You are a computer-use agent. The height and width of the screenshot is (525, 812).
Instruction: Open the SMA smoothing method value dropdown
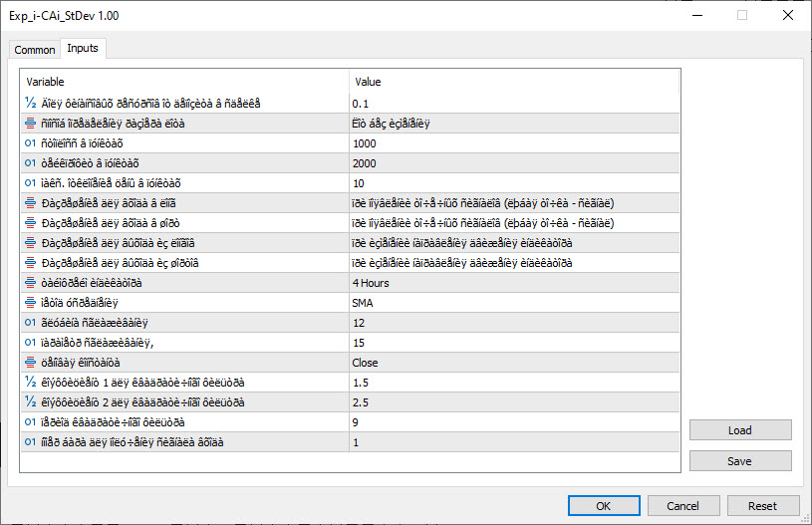(x=514, y=303)
